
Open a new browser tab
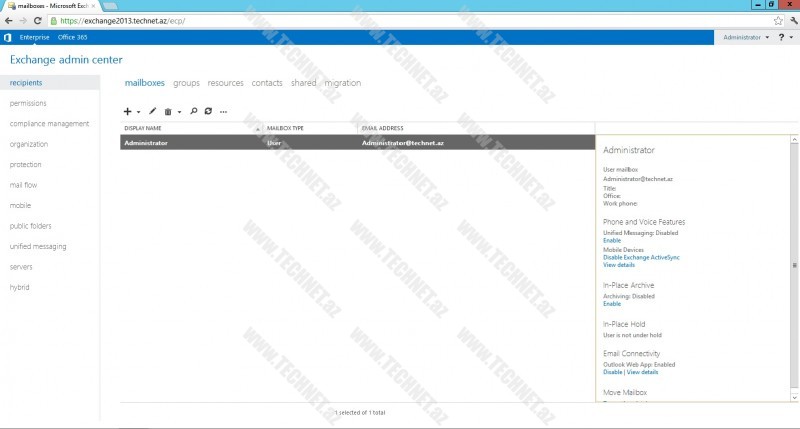[x=110, y=6]
